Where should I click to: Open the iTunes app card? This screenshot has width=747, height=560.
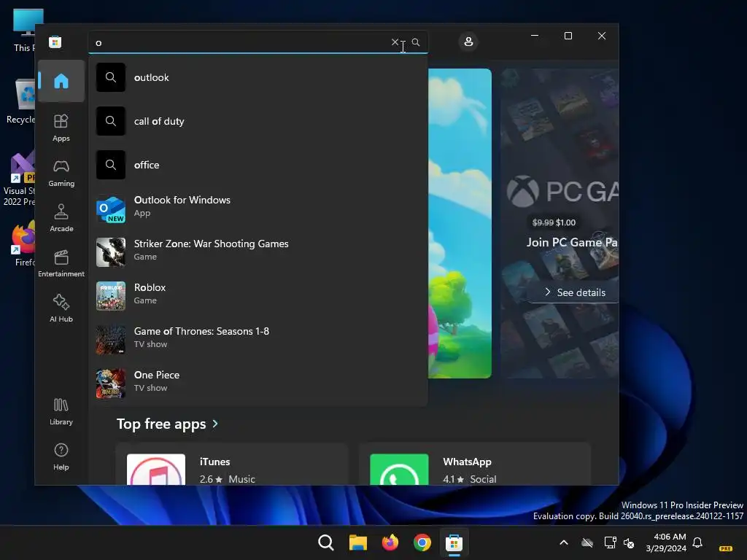[232, 464]
